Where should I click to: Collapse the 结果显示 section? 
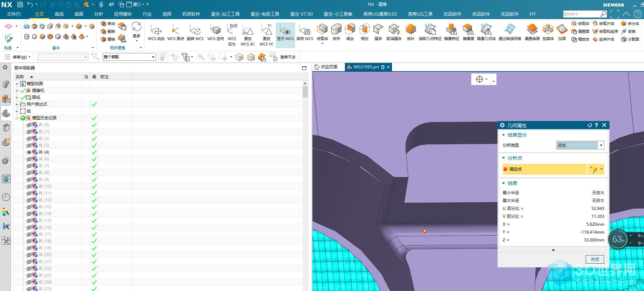pyautogui.click(x=503, y=135)
